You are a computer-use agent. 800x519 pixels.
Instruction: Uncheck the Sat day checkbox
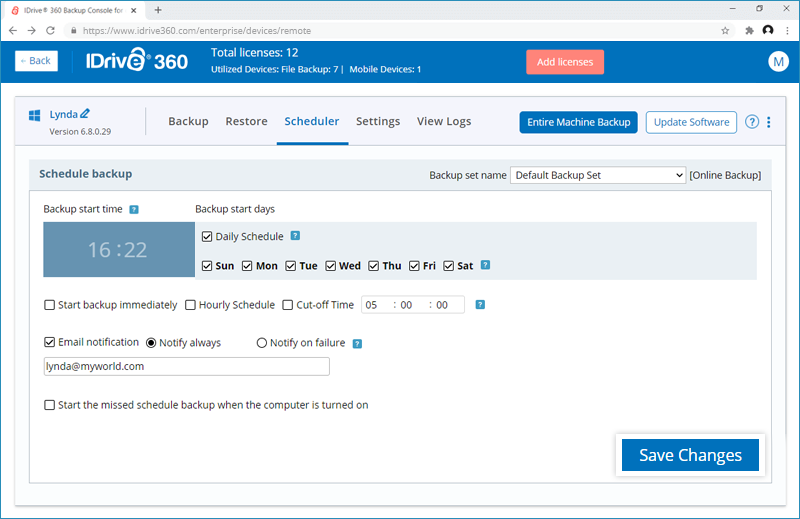[x=448, y=266]
